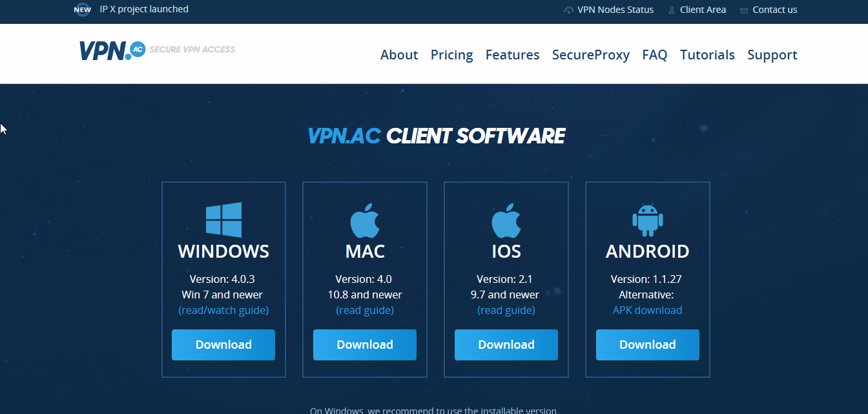The width and height of the screenshot is (868, 414).
Task: Click the 10.8 and newer text
Action: coord(365,295)
